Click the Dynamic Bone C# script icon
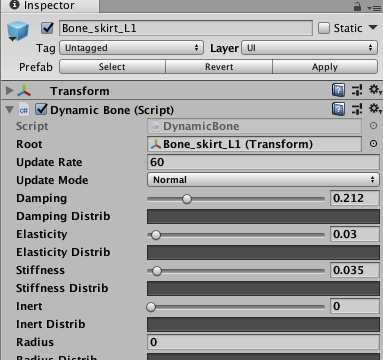 [24, 110]
